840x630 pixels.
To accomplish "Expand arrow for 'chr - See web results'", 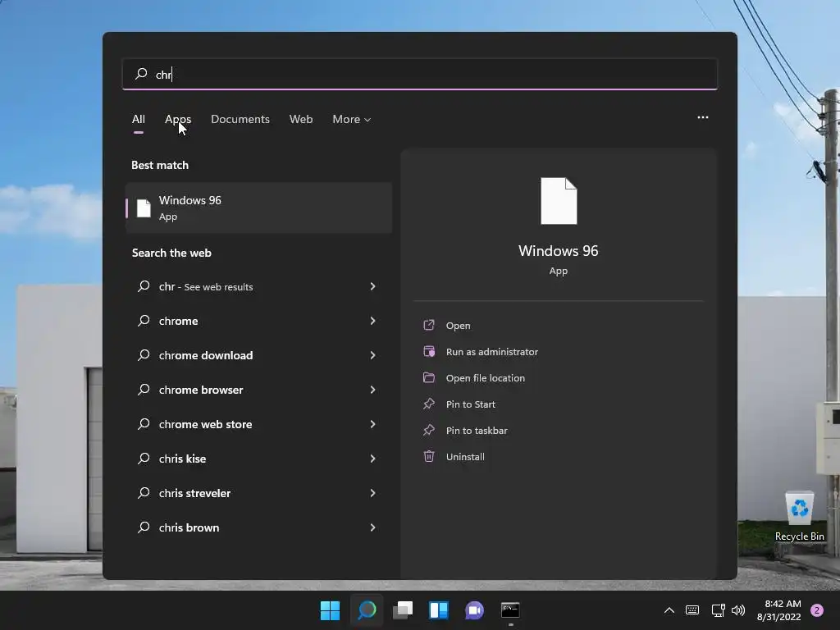I will (373, 286).
